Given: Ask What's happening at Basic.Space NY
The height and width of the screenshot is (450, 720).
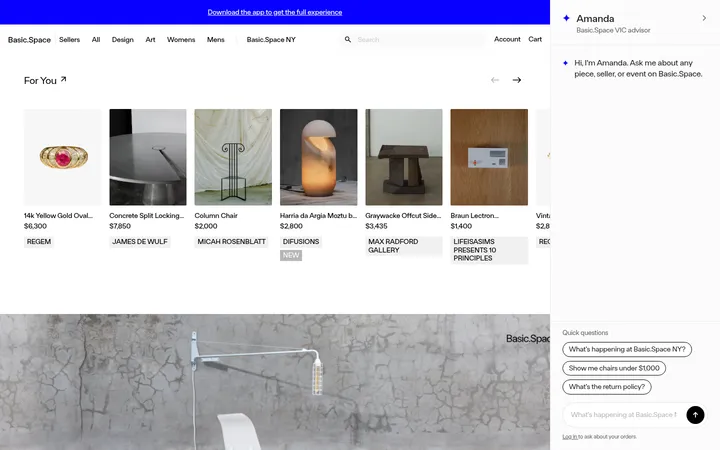Looking at the screenshot, I should (627, 349).
